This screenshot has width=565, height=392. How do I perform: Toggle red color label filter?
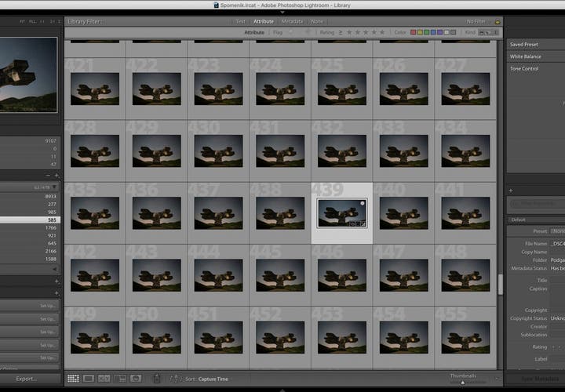(414, 32)
